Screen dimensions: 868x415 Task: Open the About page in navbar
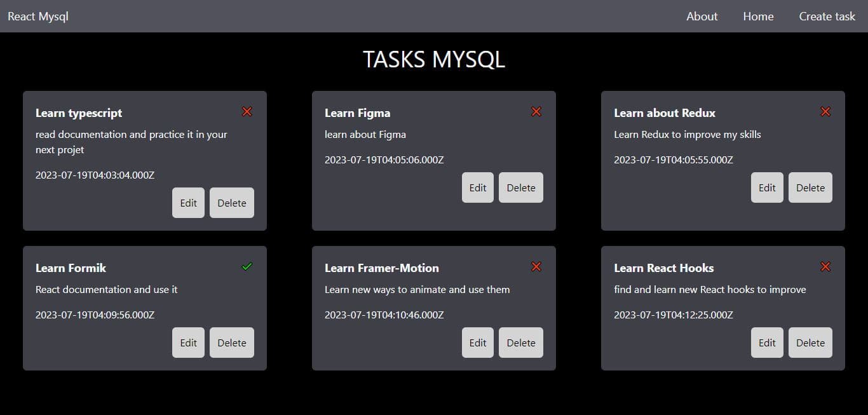click(702, 17)
